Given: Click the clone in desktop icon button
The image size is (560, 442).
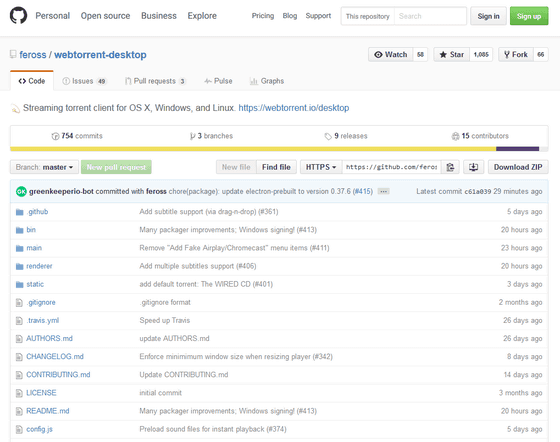Looking at the screenshot, I should click(x=473, y=167).
